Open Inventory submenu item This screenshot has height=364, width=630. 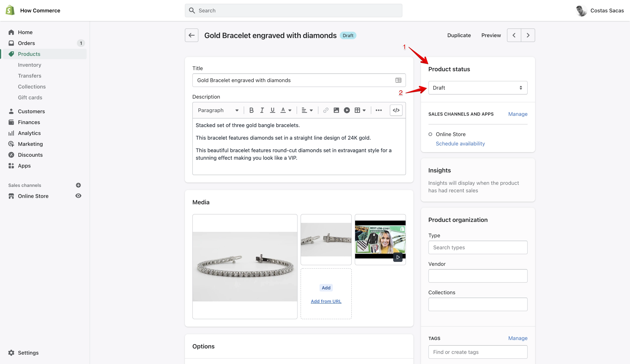30,65
